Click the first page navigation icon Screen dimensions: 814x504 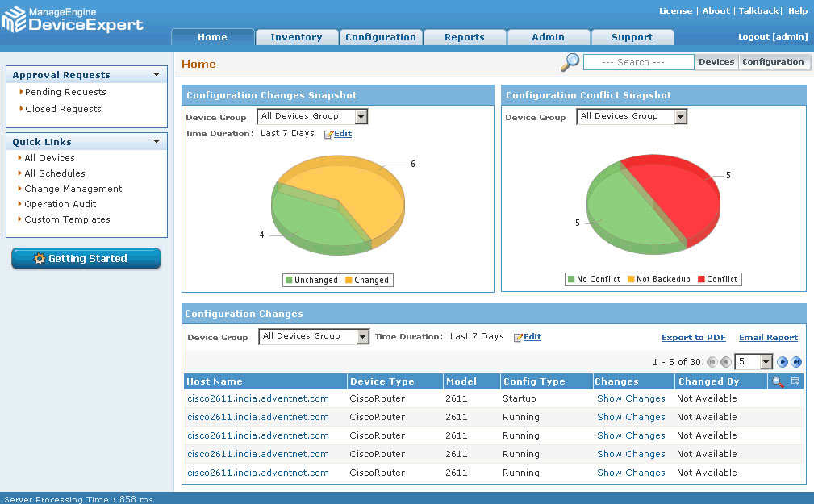(x=712, y=362)
